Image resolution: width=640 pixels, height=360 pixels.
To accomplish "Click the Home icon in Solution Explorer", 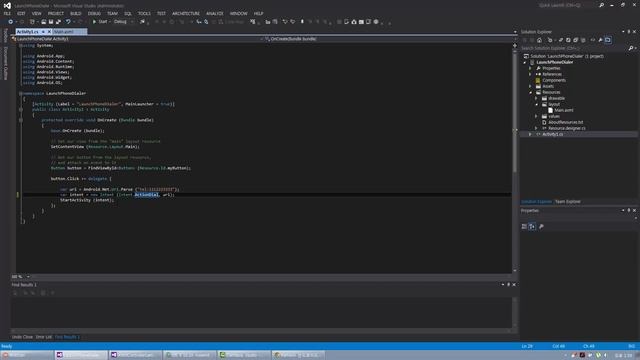I will click(539, 40).
